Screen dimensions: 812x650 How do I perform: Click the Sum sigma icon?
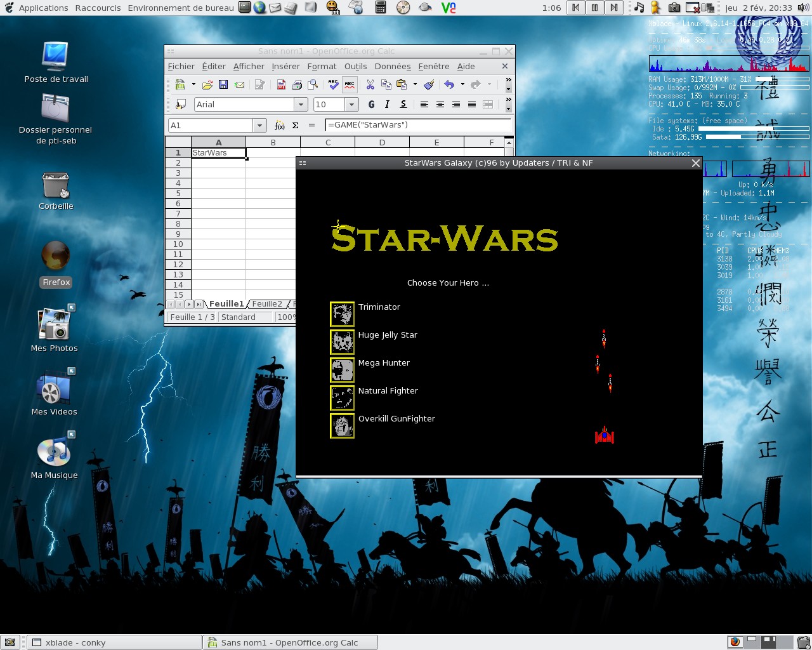pyautogui.click(x=296, y=126)
